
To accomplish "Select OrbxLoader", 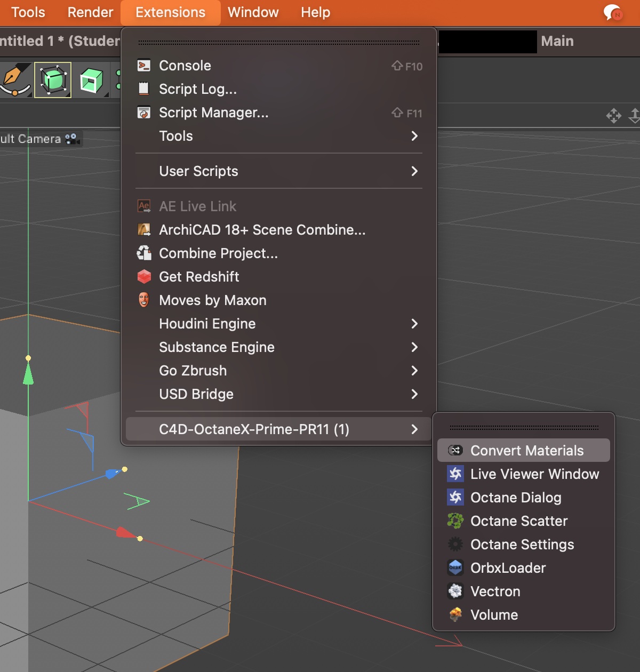I will 524,568.
